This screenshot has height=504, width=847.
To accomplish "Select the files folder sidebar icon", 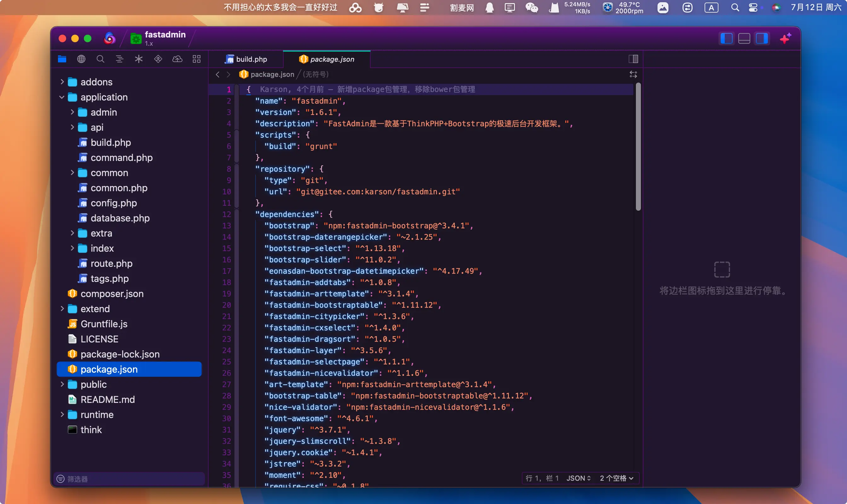I will pyautogui.click(x=62, y=59).
